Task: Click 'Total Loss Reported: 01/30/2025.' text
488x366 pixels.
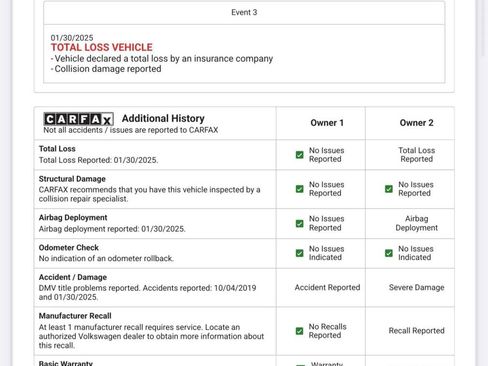Action: 98,160
